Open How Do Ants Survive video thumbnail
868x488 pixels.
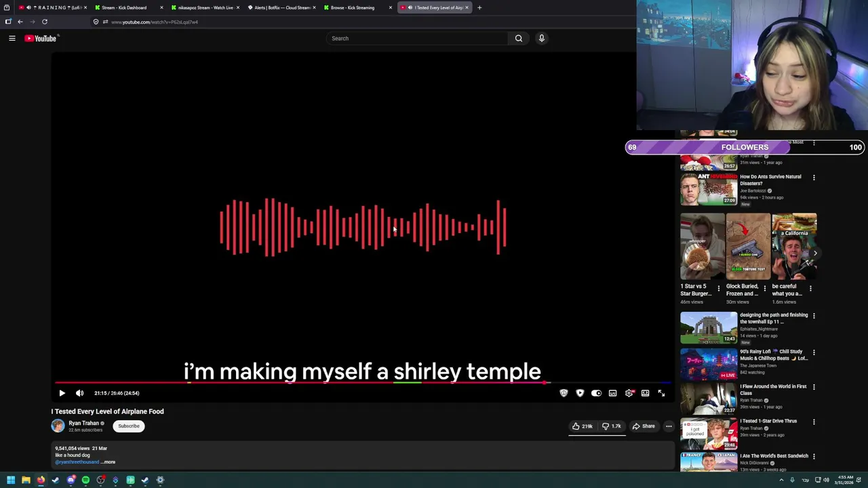click(x=709, y=189)
